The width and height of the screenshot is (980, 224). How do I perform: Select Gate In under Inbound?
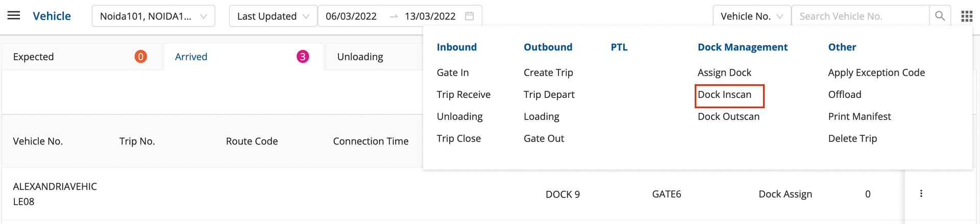[x=453, y=72]
